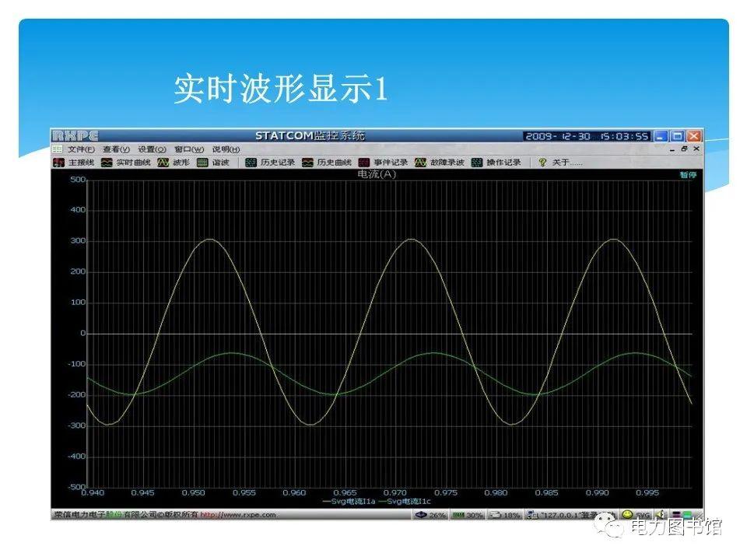This screenshot has width=747, height=560.
Task: Click the RXPE logo in title bar
Action: 75,135
